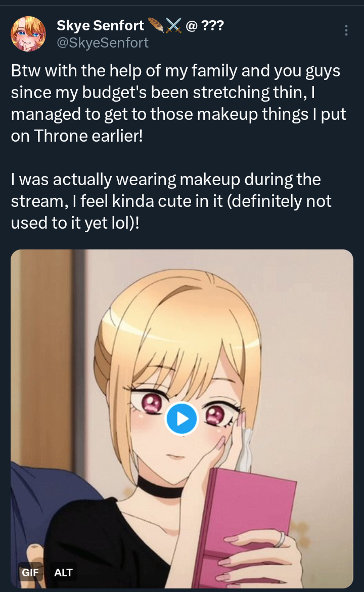Screen dimensions: 364x592
Task: Open the tweet's first paragraph about the budget
Action: pyautogui.click(x=179, y=103)
